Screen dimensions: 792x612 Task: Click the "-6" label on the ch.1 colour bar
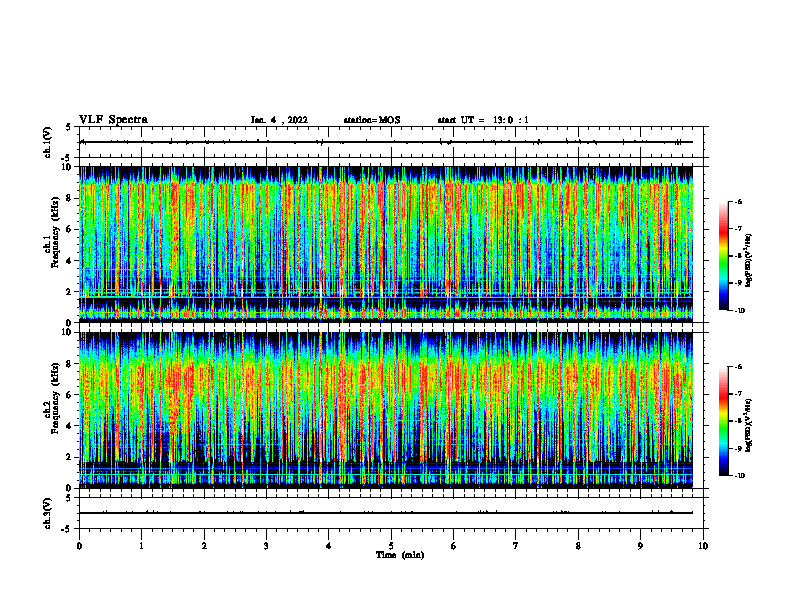point(738,202)
